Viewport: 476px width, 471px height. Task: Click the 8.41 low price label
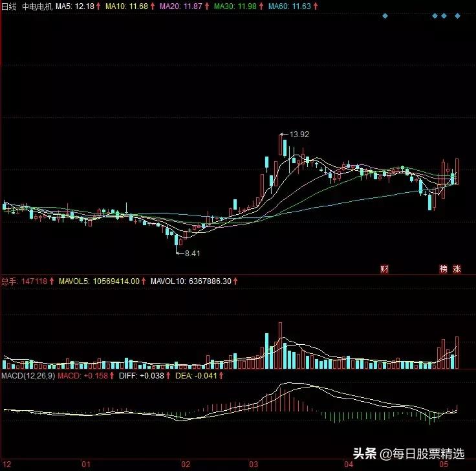point(193,253)
